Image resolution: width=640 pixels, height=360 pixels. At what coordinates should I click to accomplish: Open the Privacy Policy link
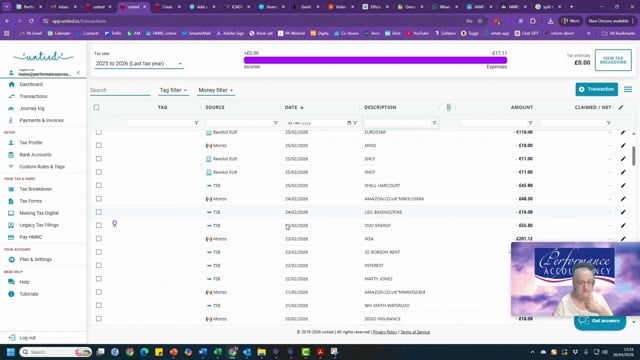click(384, 332)
